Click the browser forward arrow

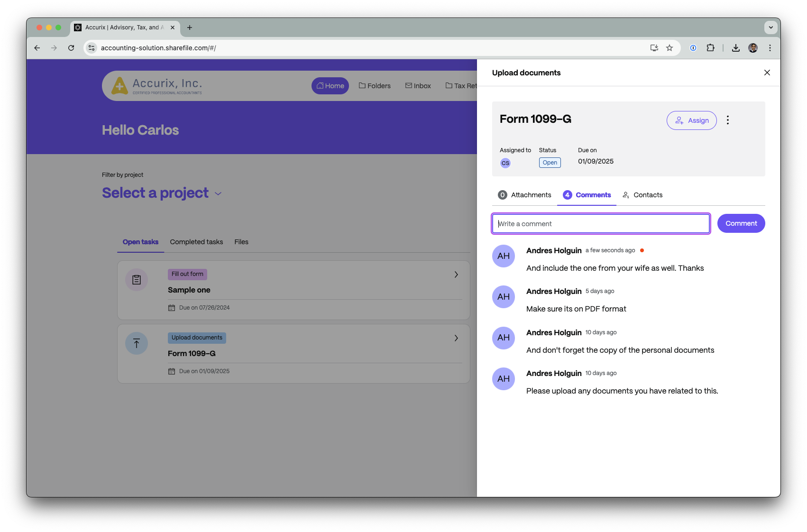[x=54, y=48]
